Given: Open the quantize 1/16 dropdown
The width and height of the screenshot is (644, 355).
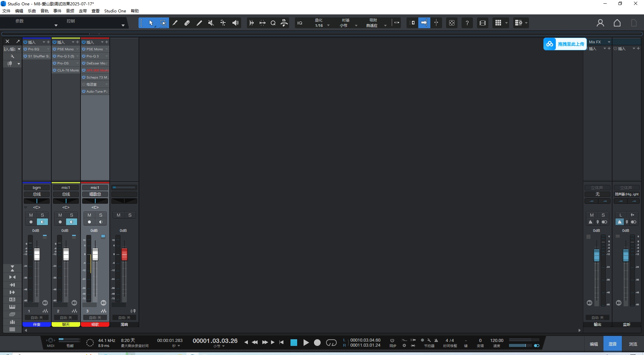Looking at the screenshot, I should pyautogui.click(x=328, y=26).
